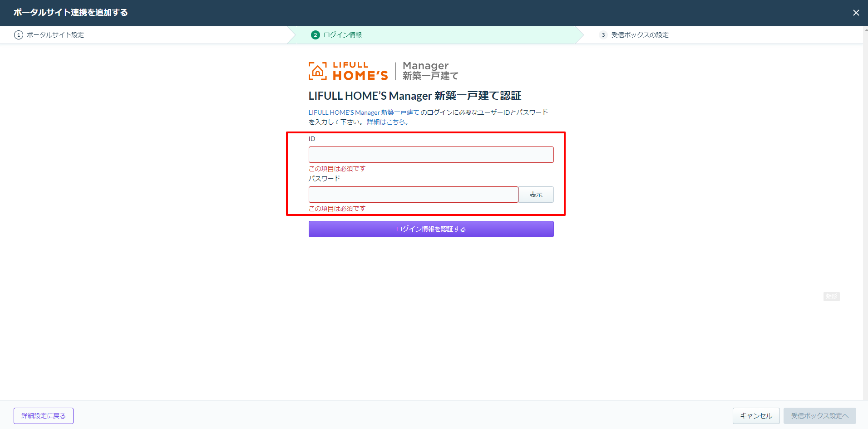Screen dimensions: 868x429
Task: Select the ログイン情報 step label
Action: tap(342, 35)
